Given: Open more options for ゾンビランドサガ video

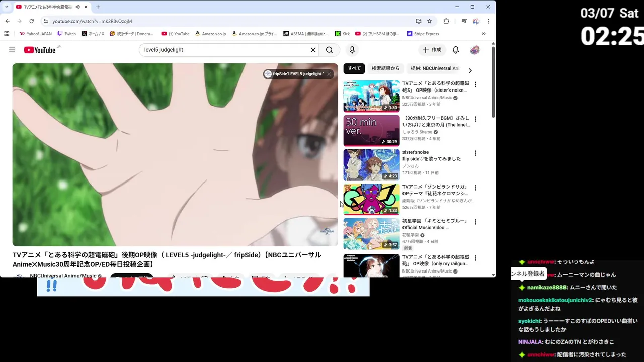Looking at the screenshot, I should click(475, 188).
